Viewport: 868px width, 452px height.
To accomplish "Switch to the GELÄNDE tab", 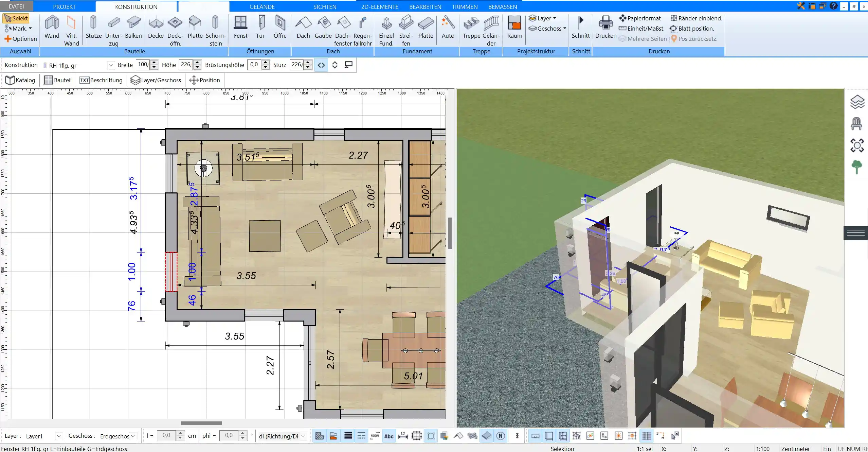I will 262,6.
